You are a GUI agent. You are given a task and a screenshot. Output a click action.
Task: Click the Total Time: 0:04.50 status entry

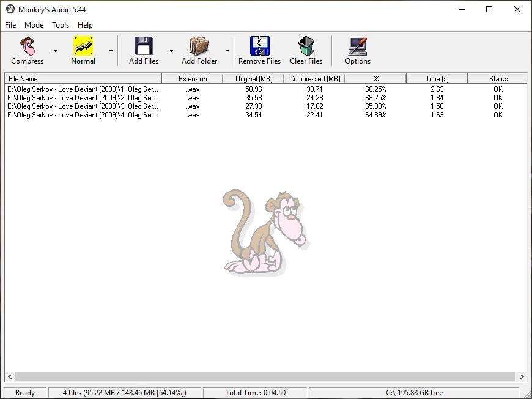255,392
